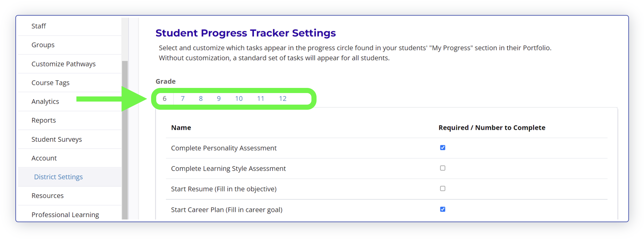Check the Start Resume checkbox
This screenshot has height=244, width=644.
442,188
